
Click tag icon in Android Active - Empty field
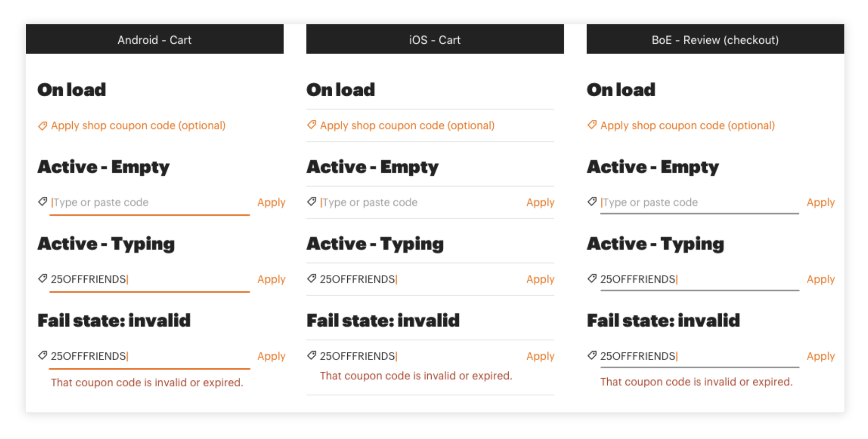(43, 202)
